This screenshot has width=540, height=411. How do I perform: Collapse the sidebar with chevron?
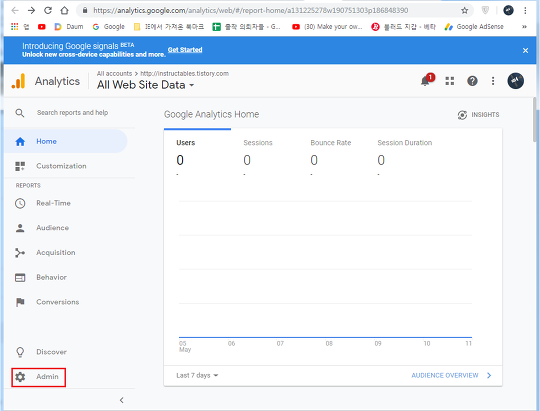tap(122, 400)
